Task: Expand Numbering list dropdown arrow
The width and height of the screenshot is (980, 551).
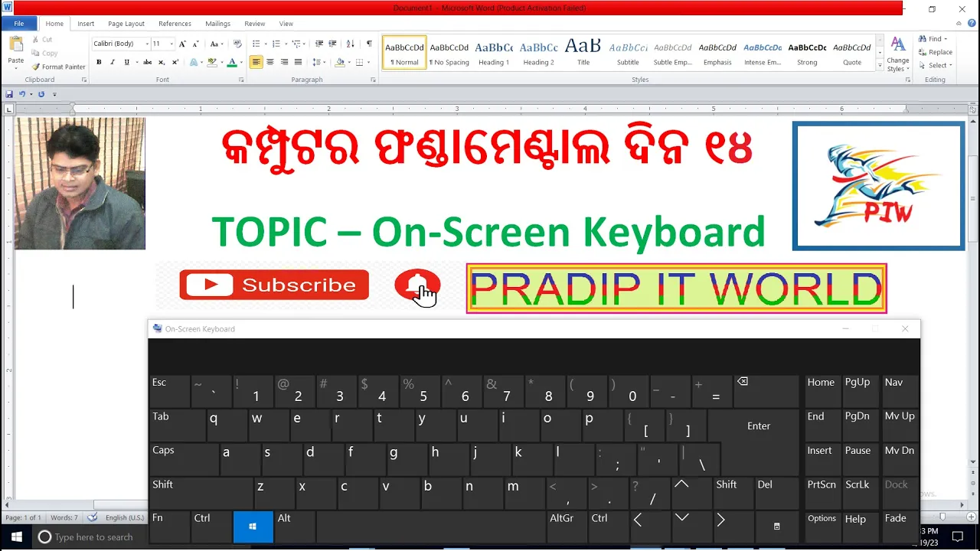Action: (x=285, y=44)
